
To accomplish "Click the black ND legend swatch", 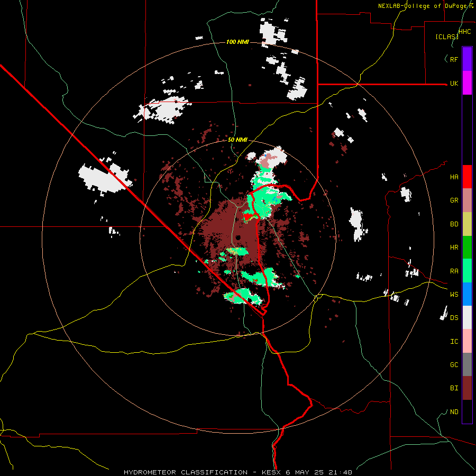I will pos(467,411).
